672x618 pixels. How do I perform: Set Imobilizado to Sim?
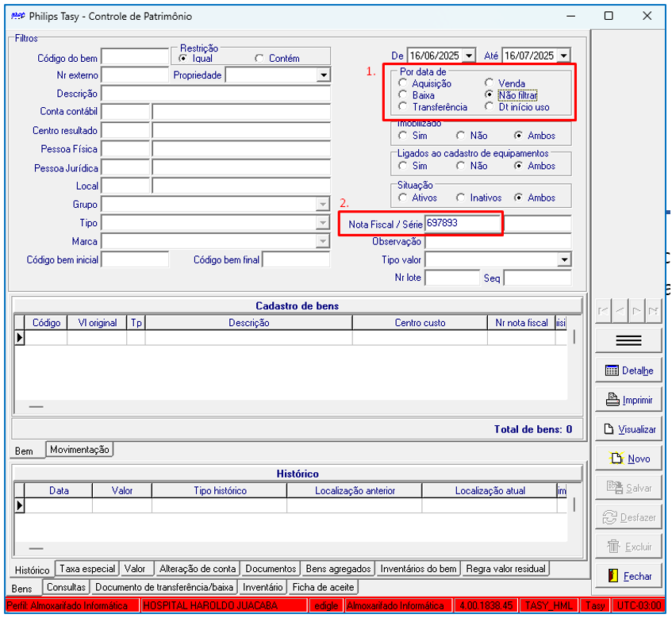click(403, 136)
